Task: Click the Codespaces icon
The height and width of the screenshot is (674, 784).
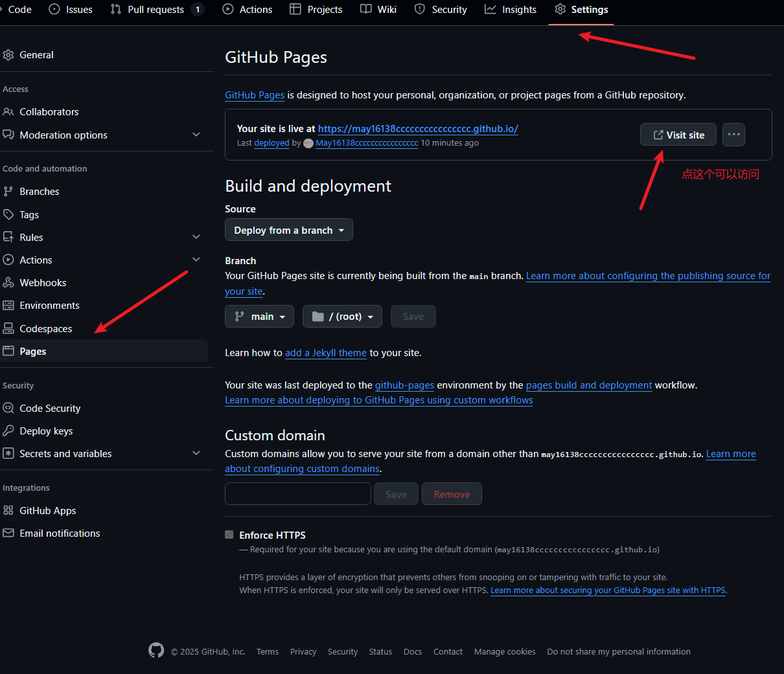Action: (8, 328)
